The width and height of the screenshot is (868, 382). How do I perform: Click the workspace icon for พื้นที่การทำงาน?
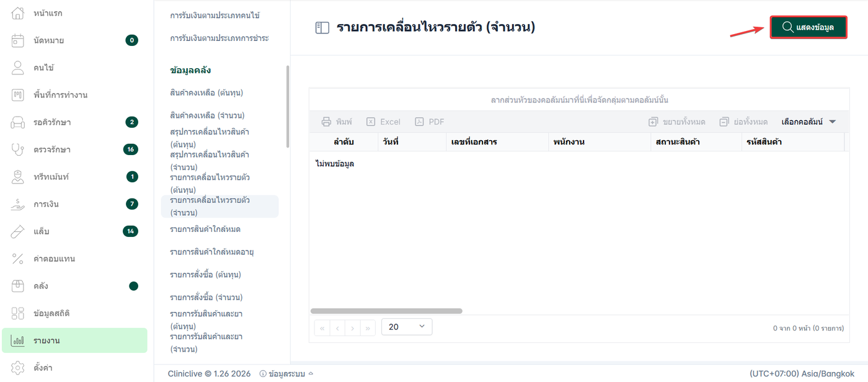[x=18, y=95]
